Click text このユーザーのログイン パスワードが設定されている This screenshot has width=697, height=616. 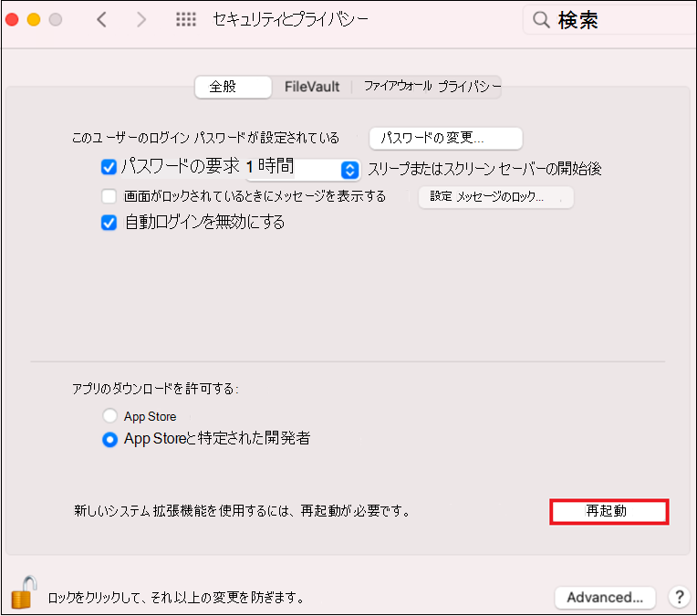205,138
